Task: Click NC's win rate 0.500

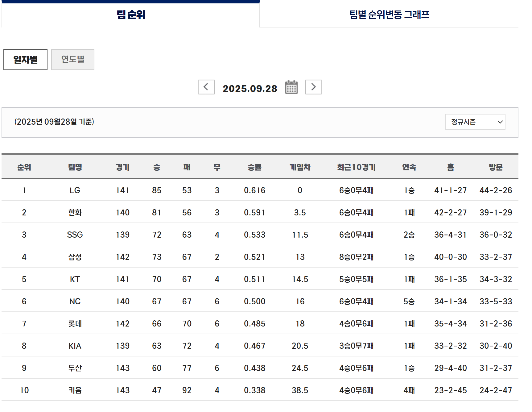Action: pyautogui.click(x=254, y=301)
